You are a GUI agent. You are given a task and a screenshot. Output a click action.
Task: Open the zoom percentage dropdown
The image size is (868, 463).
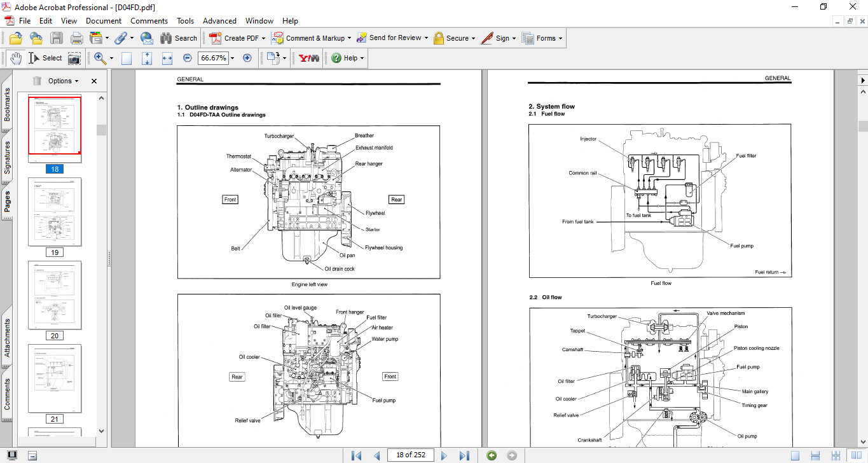pos(232,58)
